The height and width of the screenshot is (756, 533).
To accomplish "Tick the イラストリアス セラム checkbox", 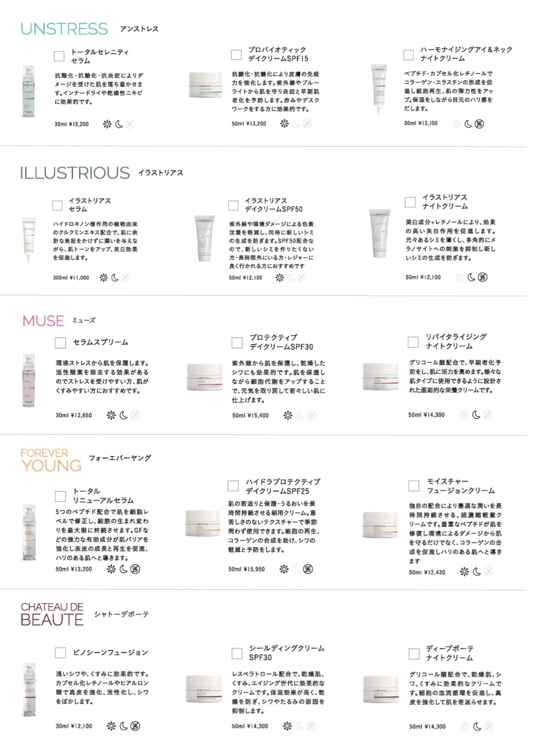I will click(57, 205).
